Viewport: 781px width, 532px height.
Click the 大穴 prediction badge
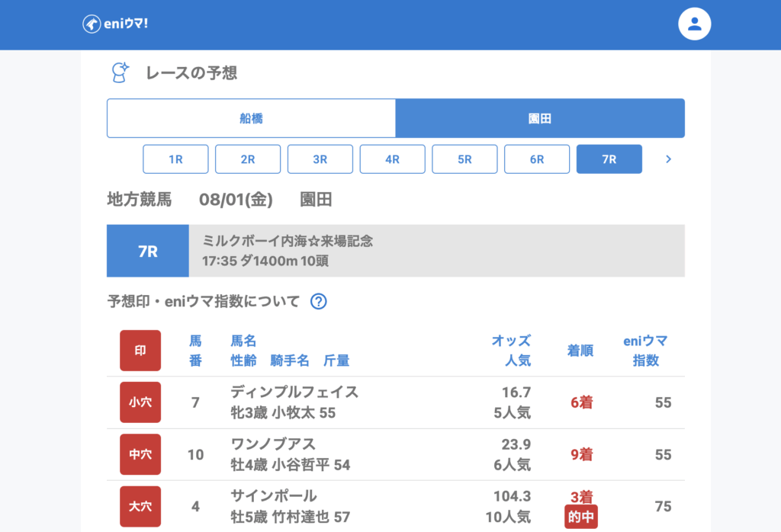[x=140, y=506]
